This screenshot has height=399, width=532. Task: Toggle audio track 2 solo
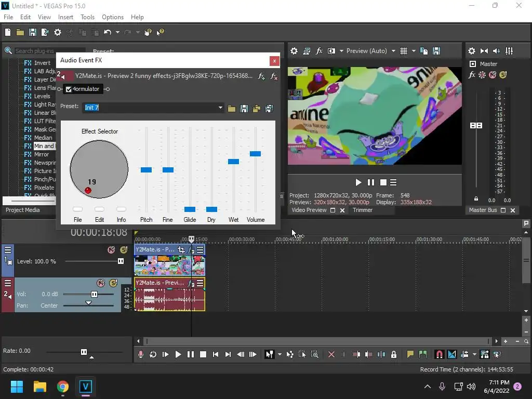pos(113,283)
